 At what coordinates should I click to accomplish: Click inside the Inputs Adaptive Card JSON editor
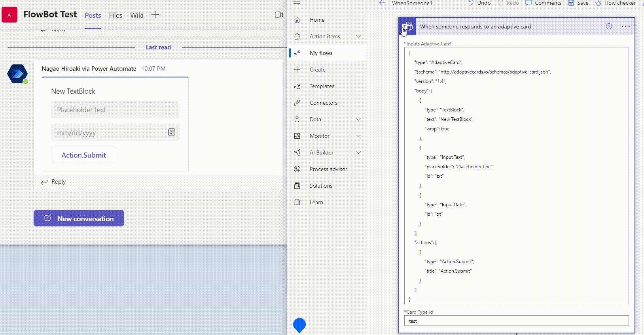pos(516,175)
